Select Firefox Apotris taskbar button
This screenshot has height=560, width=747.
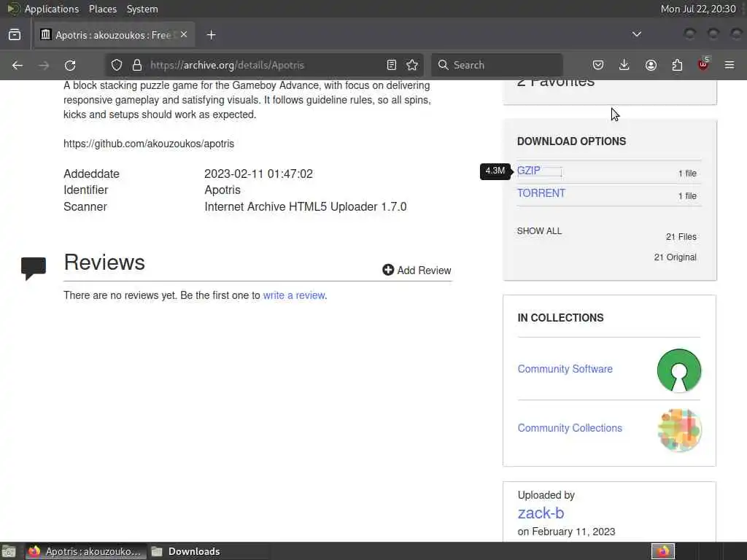[x=85, y=551]
